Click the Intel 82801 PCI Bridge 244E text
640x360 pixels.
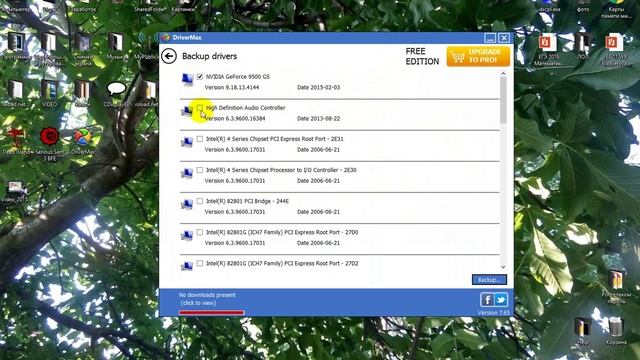(247, 201)
